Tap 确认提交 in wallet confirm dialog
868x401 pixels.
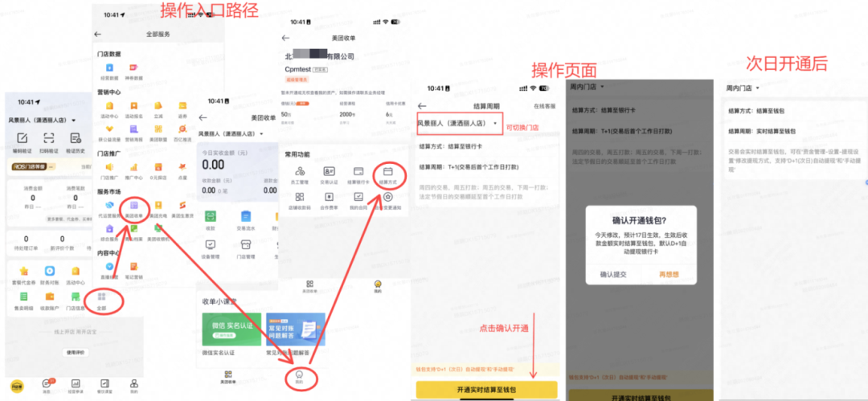point(613,274)
